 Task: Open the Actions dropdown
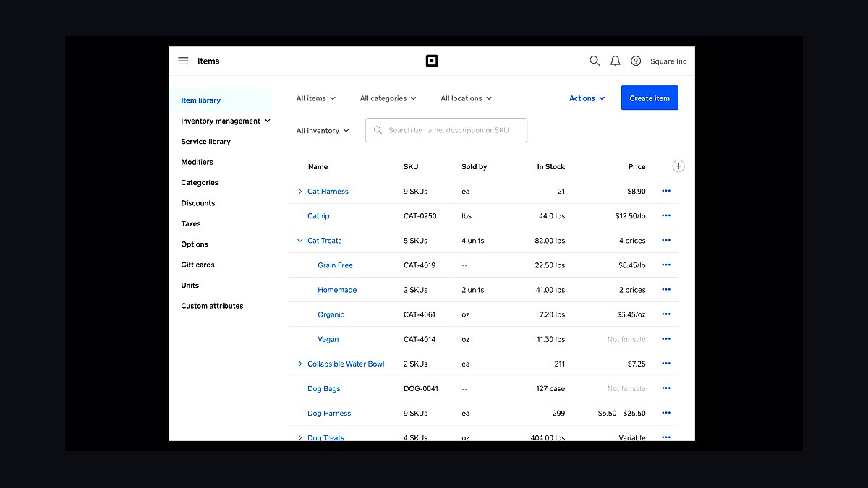(587, 98)
